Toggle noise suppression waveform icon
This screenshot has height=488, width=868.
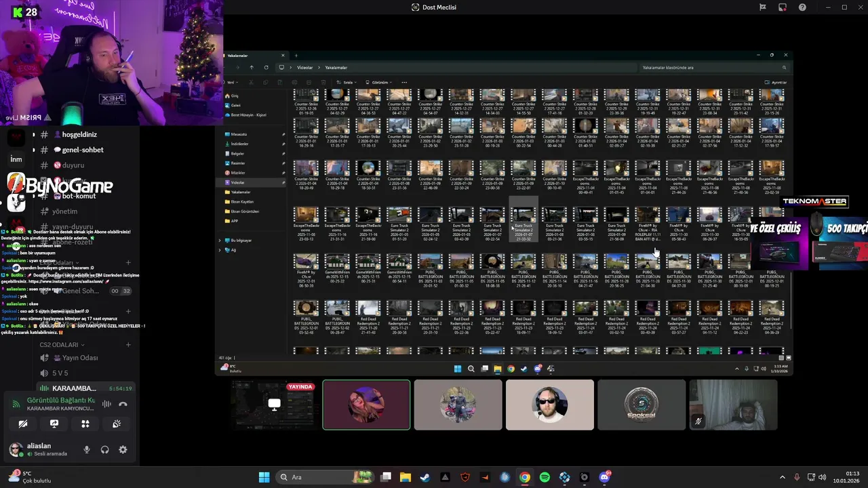(106, 404)
